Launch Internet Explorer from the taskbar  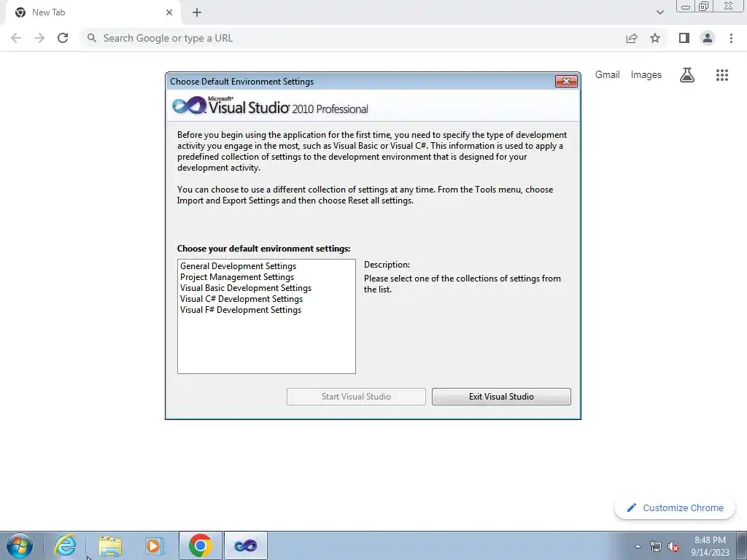point(65,545)
